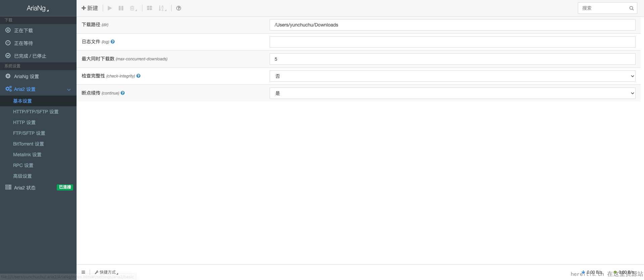Open the 快捷方式 shortcuts menu
Image resolution: width=644 pixels, height=280 pixels.
click(107, 272)
